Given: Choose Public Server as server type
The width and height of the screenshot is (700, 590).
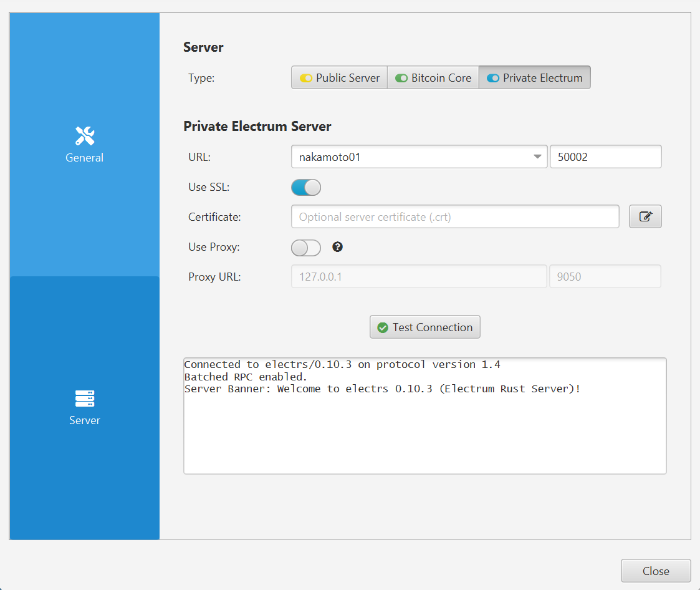Looking at the screenshot, I should [340, 78].
